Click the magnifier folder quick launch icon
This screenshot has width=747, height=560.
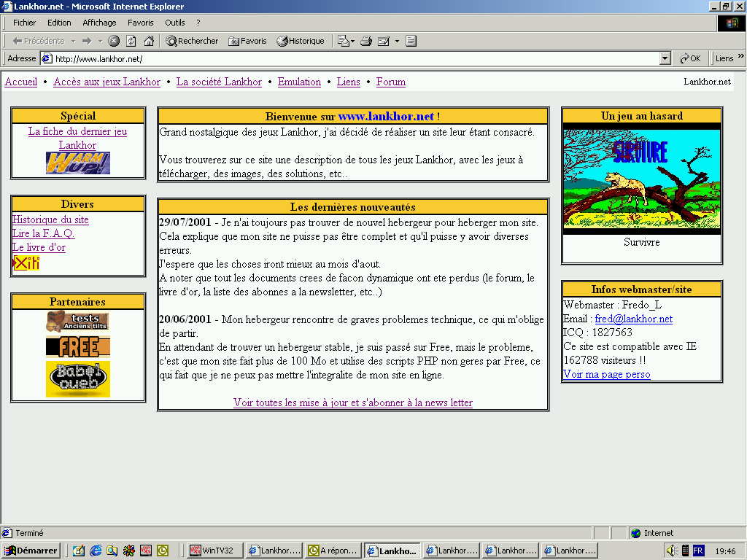pos(112,551)
